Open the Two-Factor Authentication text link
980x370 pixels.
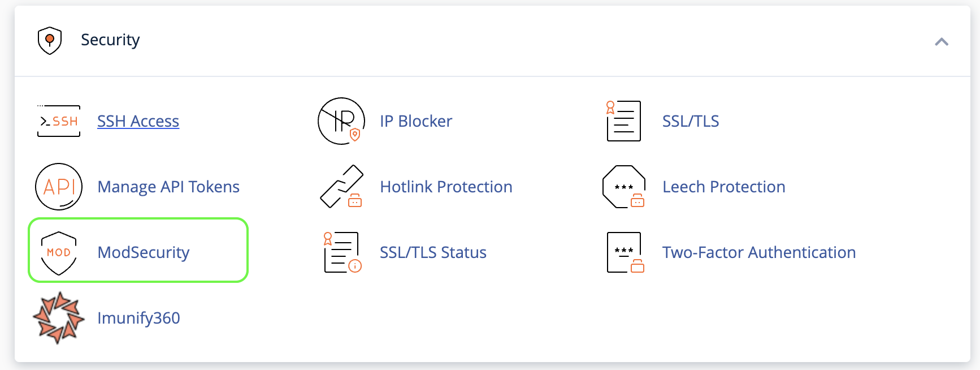tap(758, 252)
